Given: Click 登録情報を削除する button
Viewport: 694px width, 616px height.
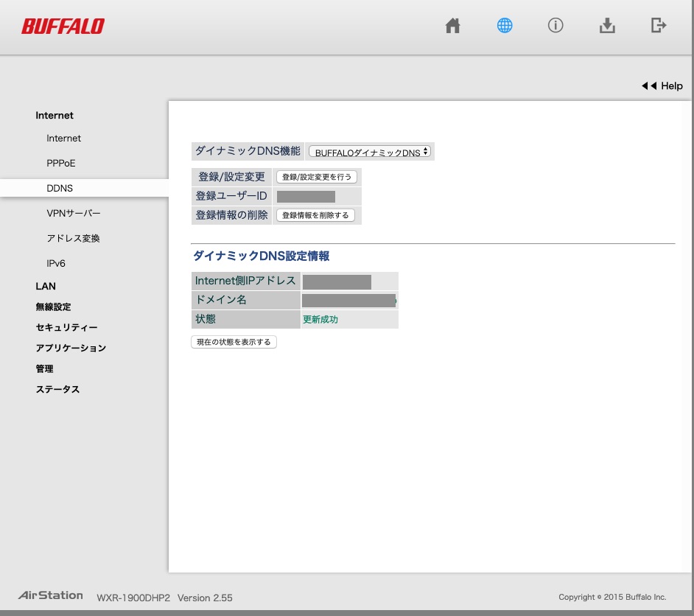Looking at the screenshot, I should (315, 215).
